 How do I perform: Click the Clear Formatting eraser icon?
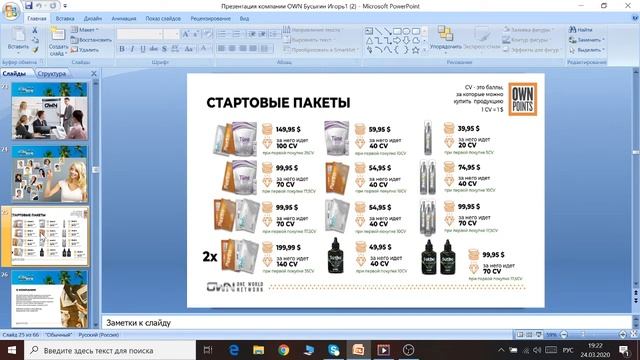(207, 34)
